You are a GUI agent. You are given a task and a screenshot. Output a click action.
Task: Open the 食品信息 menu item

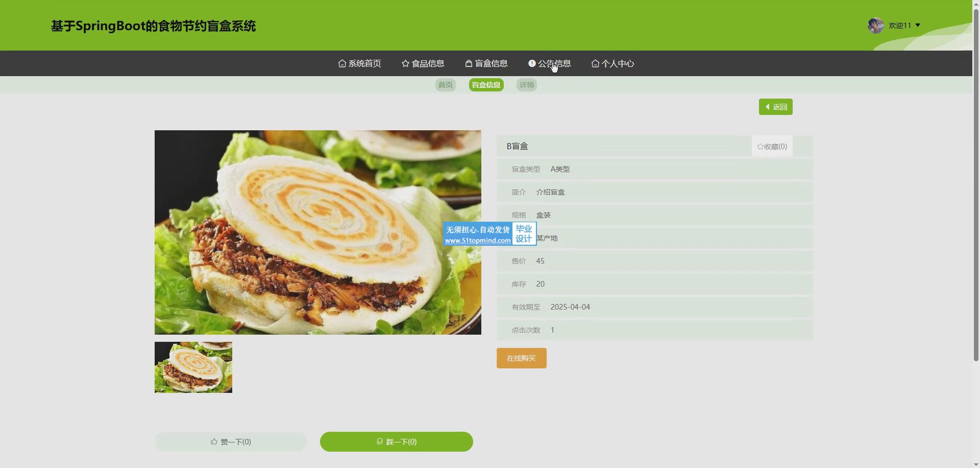coord(428,63)
